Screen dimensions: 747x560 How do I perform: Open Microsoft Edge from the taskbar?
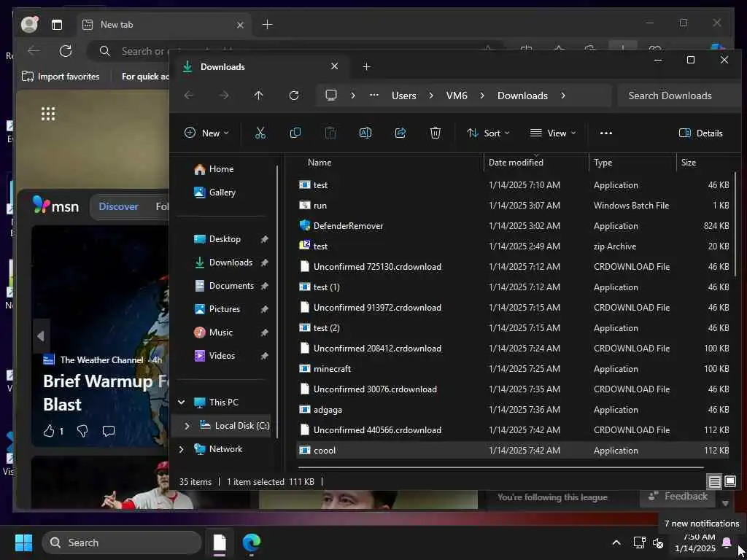pos(252,542)
